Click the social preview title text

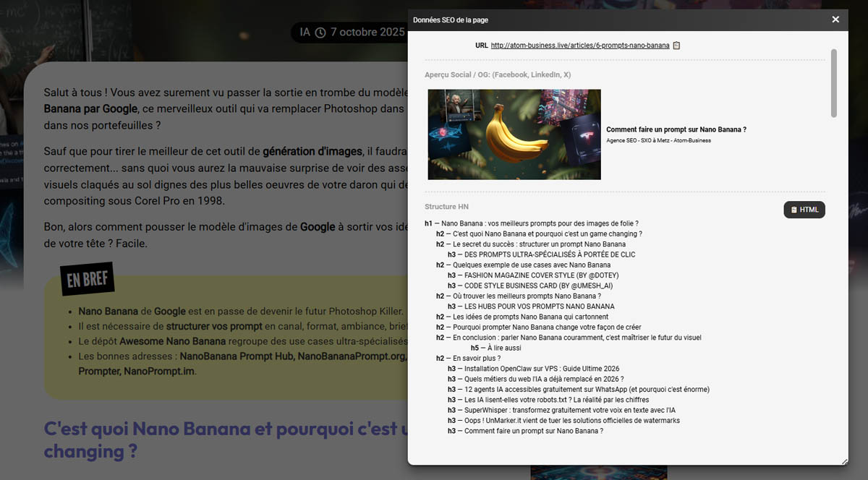(676, 130)
